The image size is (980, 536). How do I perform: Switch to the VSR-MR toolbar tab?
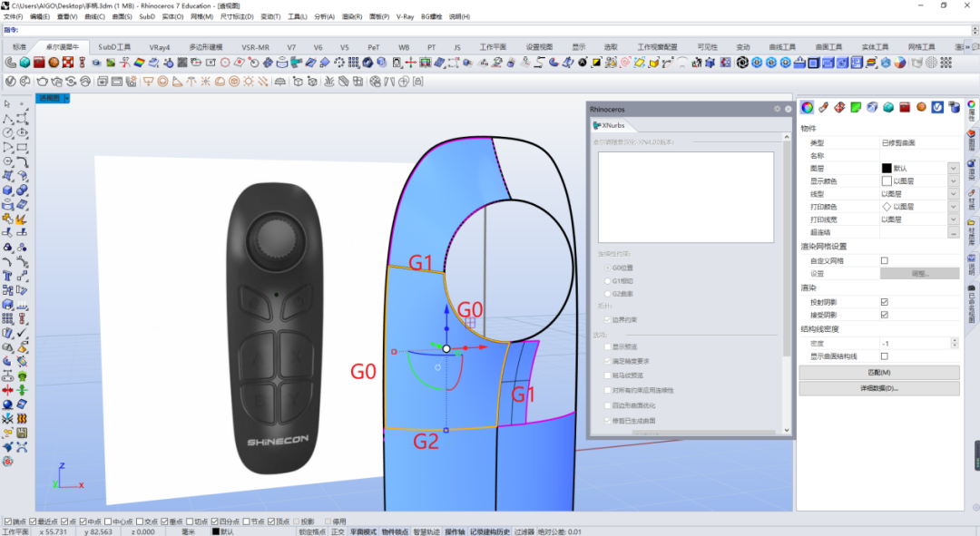(256, 47)
